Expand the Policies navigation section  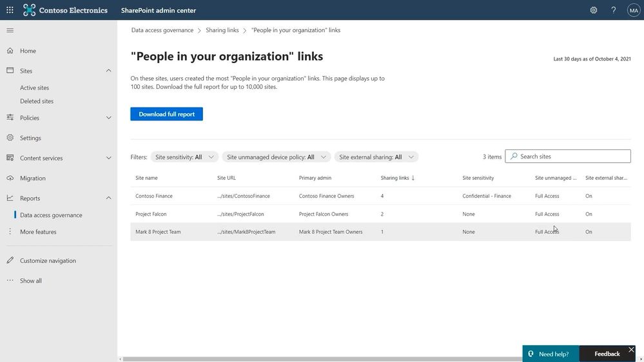click(x=108, y=118)
